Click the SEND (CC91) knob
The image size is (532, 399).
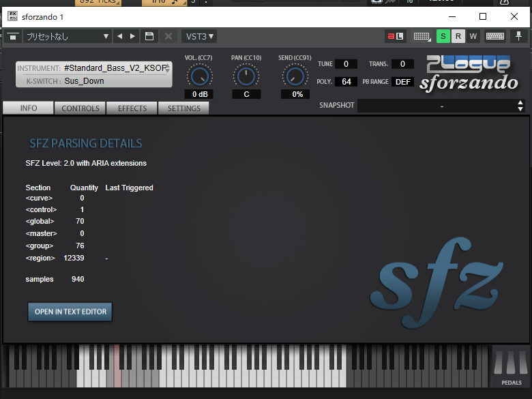coord(295,76)
